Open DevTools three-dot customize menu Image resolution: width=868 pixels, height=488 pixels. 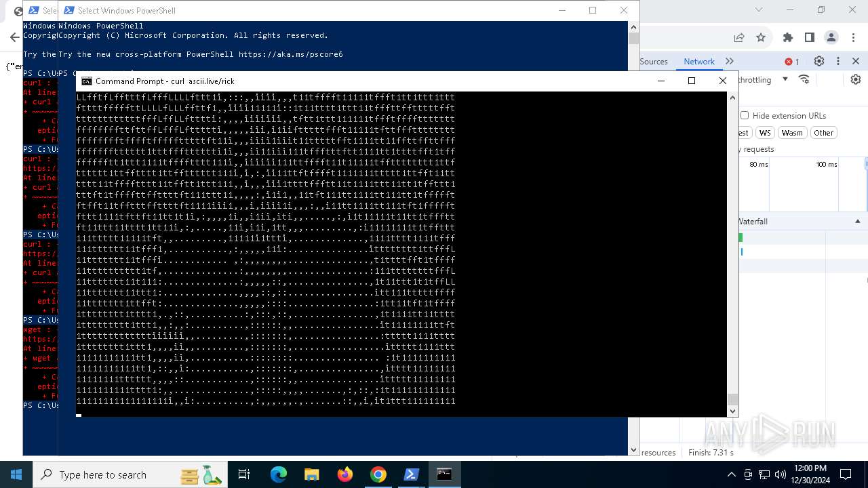(838, 61)
